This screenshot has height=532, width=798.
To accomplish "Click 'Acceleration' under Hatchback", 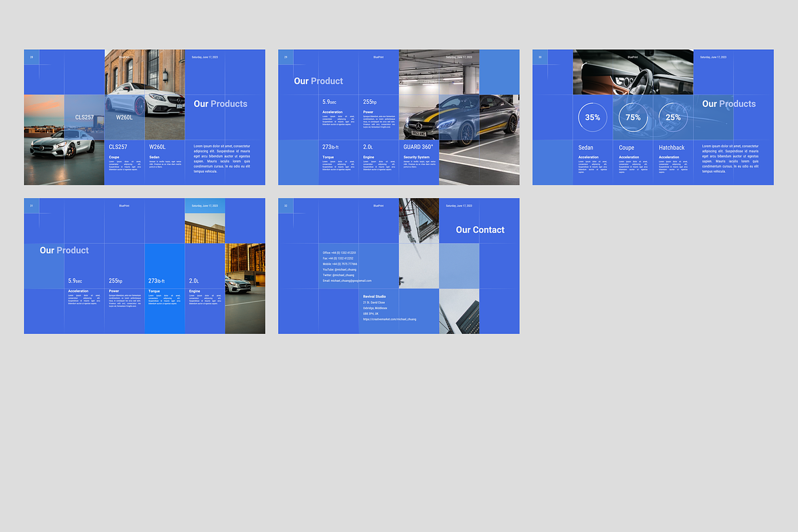I will pos(669,158).
